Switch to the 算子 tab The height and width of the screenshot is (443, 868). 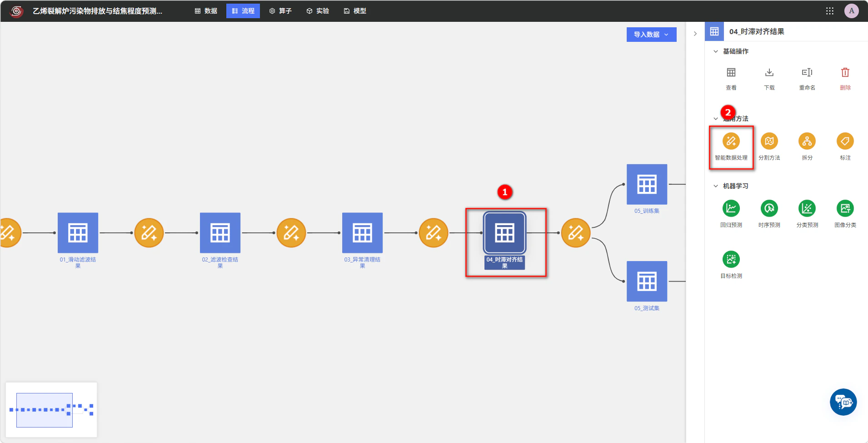[x=280, y=11]
